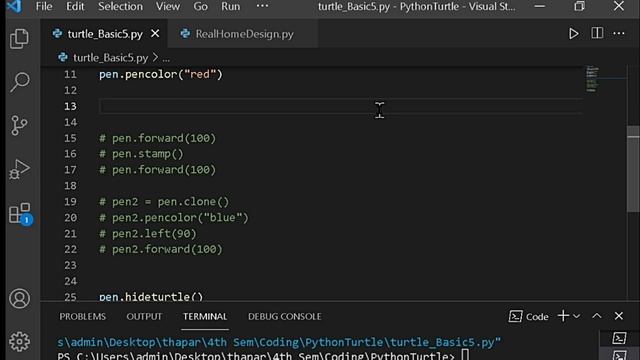Open Source Control view
This screenshot has height=360, width=640.
coord(19,125)
